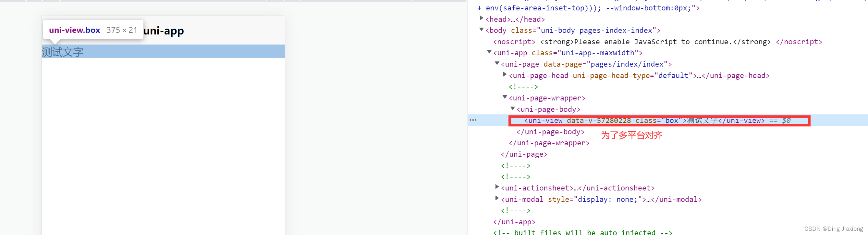Click the 'built files will be auto injected' comment

coord(582,232)
